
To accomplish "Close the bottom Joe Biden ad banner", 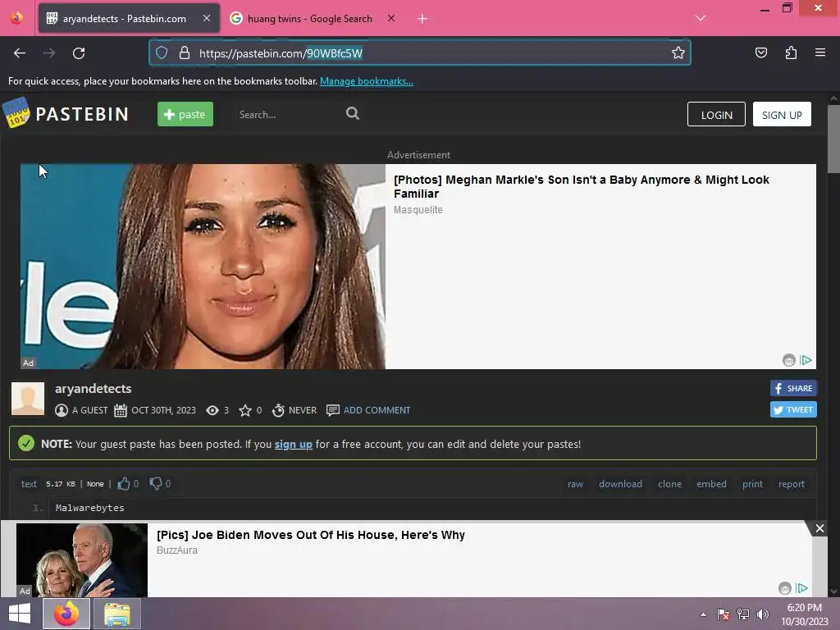I will pos(819,528).
